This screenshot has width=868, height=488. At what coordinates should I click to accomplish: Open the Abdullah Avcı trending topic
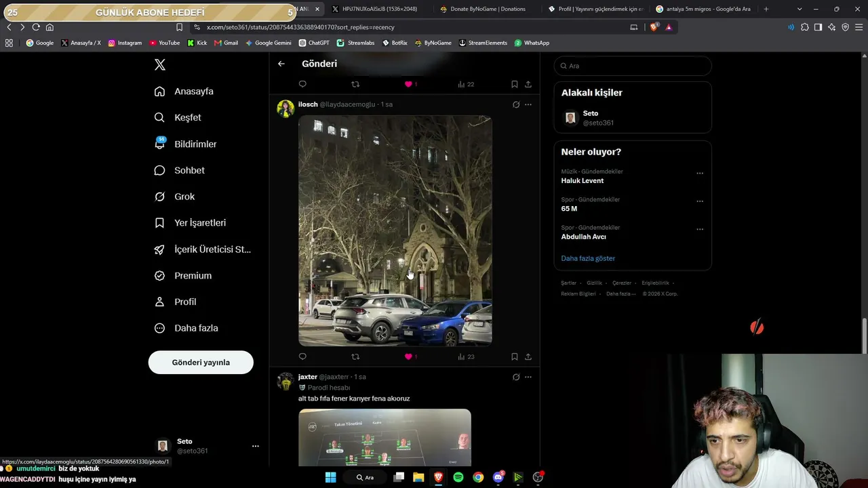click(x=584, y=237)
